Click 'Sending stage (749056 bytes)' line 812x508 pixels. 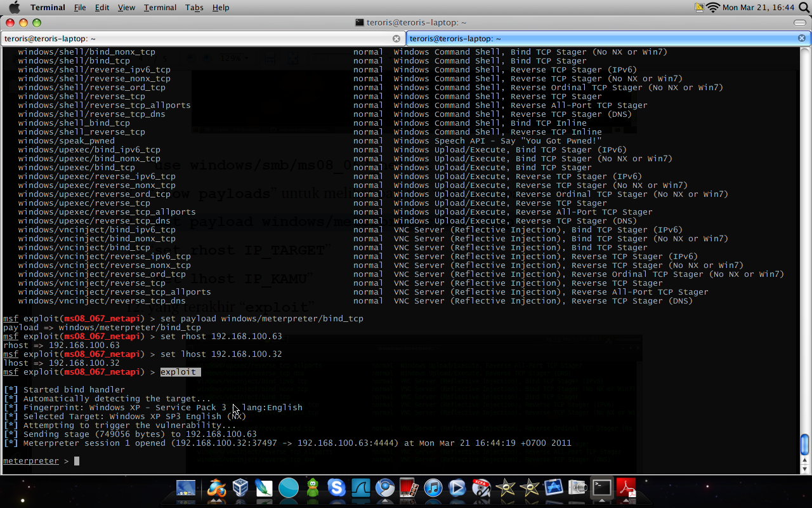click(130, 434)
